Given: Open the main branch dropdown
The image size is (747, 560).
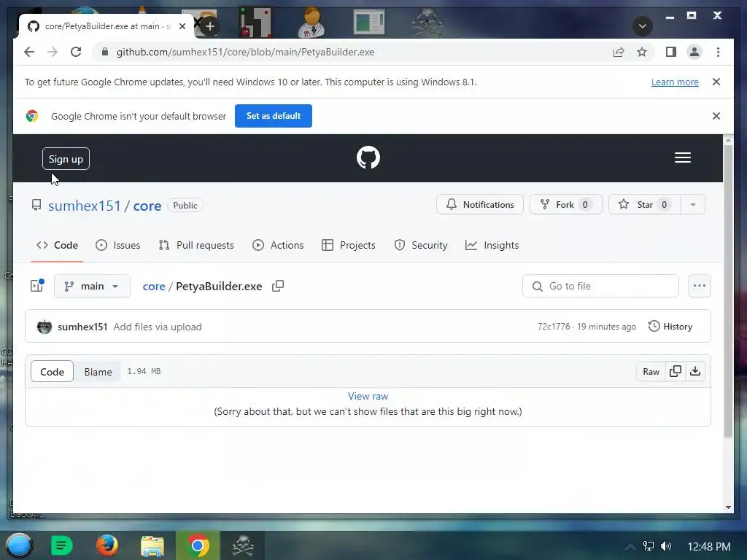Looking at the screenshot, I should pyautogui.click(x=92, y=286).
